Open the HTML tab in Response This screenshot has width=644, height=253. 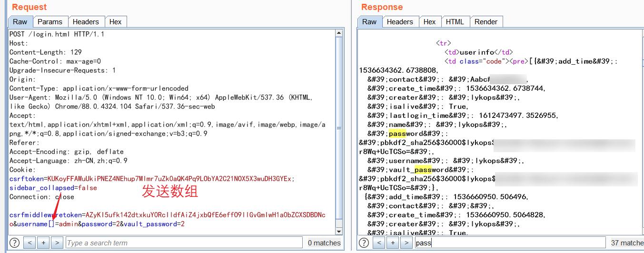pos(455,22)
